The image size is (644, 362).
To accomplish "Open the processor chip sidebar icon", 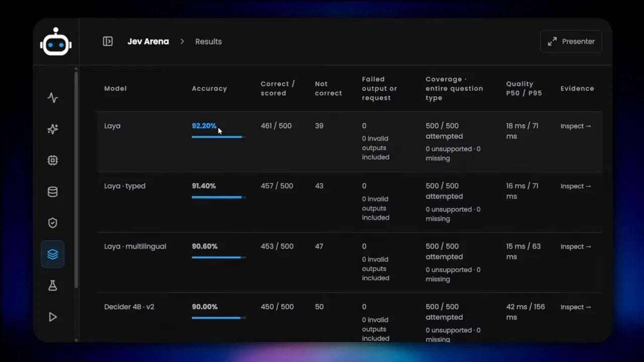I will tap(53, 160).
